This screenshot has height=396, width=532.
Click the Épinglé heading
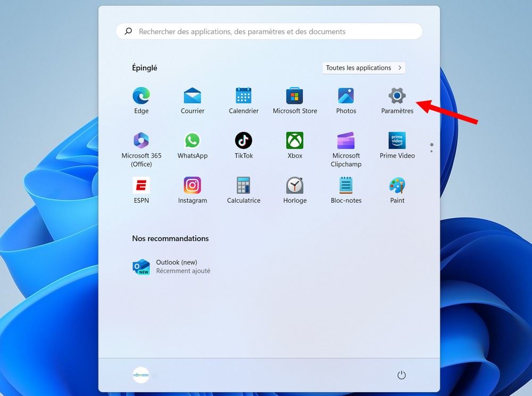point(145,68)
